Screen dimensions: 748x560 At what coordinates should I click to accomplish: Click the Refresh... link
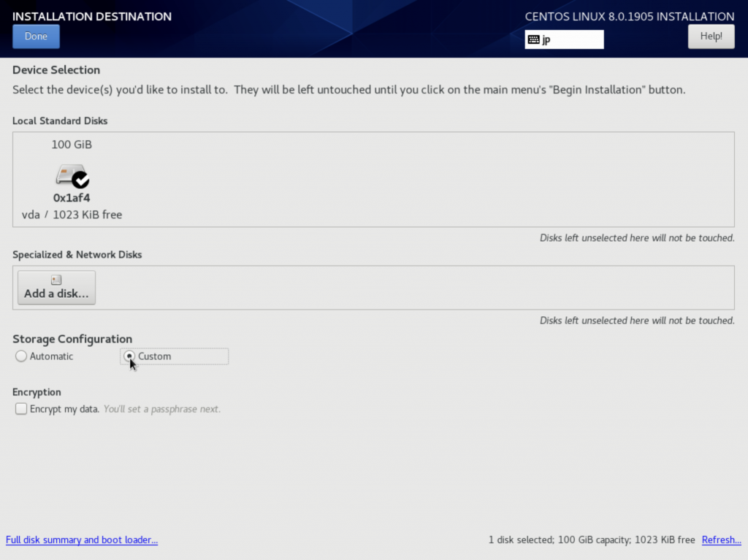point(721,540)
